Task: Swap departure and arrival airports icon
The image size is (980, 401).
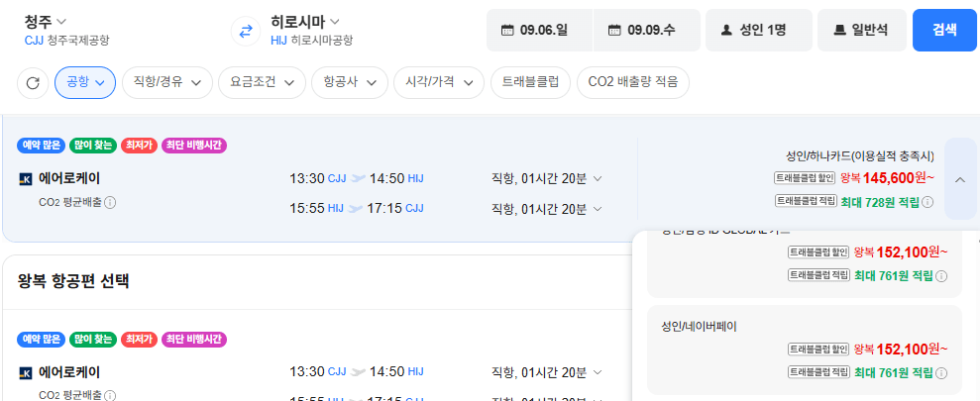Action: pyautogui.click(x=246, y=32)
